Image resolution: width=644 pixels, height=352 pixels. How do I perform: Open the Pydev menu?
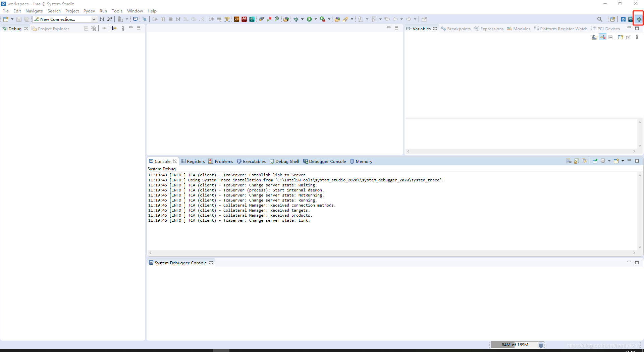point(89,11)
